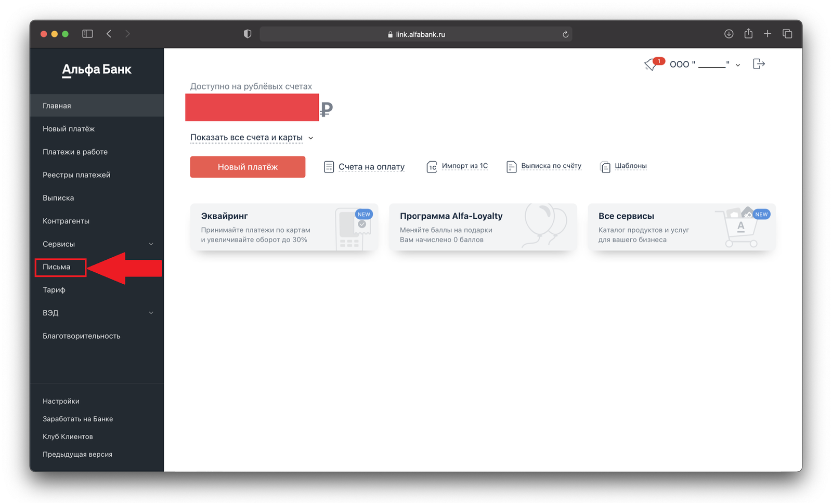Open a new tab with plus icon
832x504 pixels.
tap(768, 34)
